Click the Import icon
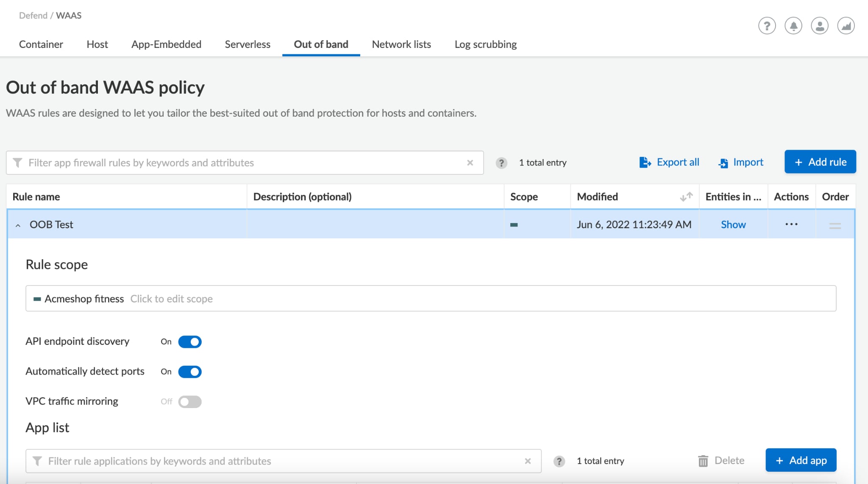 pos(722,162)
